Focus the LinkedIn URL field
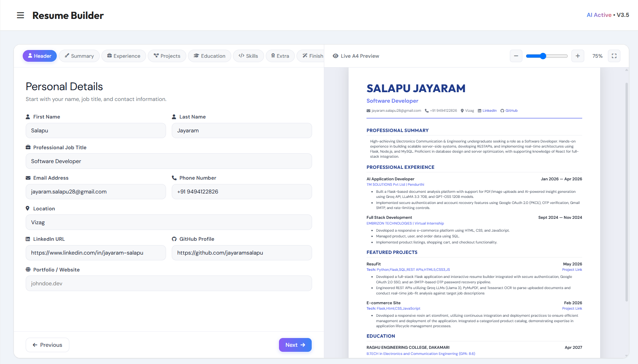638x364 pixels. click(96, 253)
